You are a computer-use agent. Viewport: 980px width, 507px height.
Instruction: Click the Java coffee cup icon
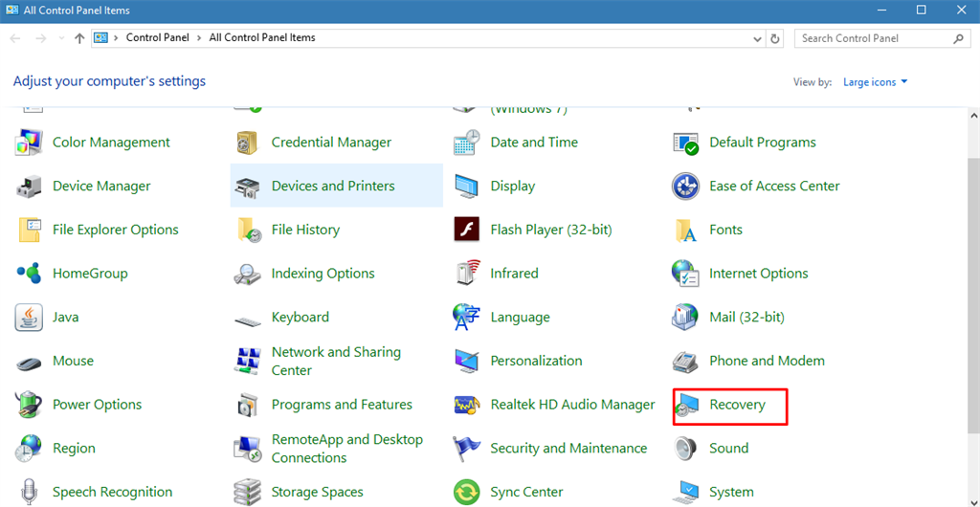[29, 318]
